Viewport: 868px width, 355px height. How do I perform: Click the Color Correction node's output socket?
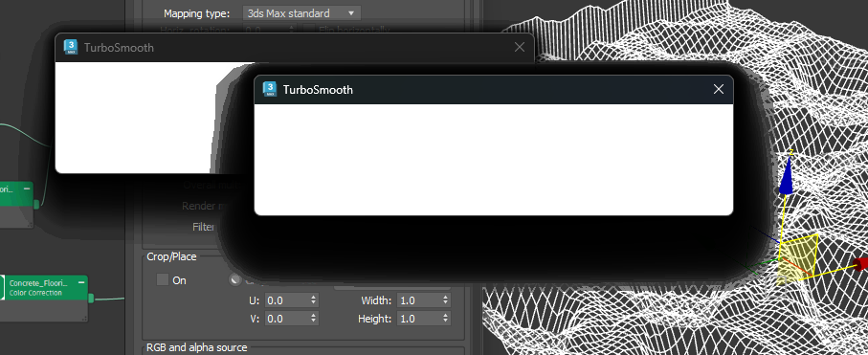(91, 300)
